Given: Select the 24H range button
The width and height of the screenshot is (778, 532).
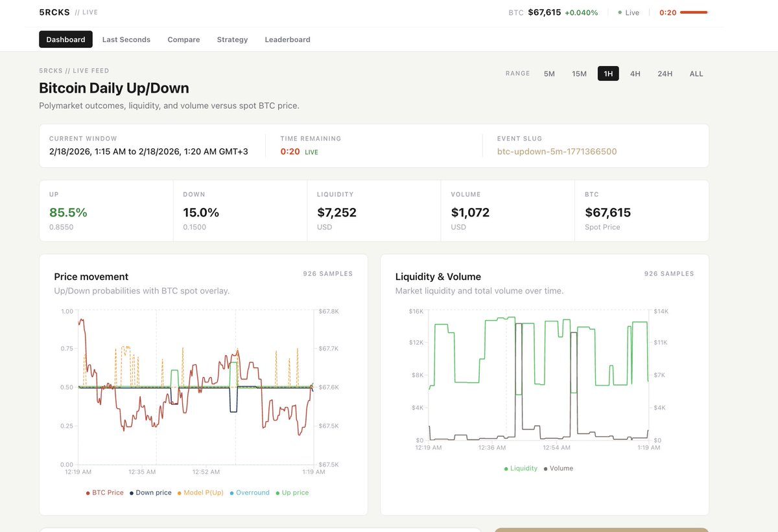Looking at the screenshot, I should [x=665, y=74].
